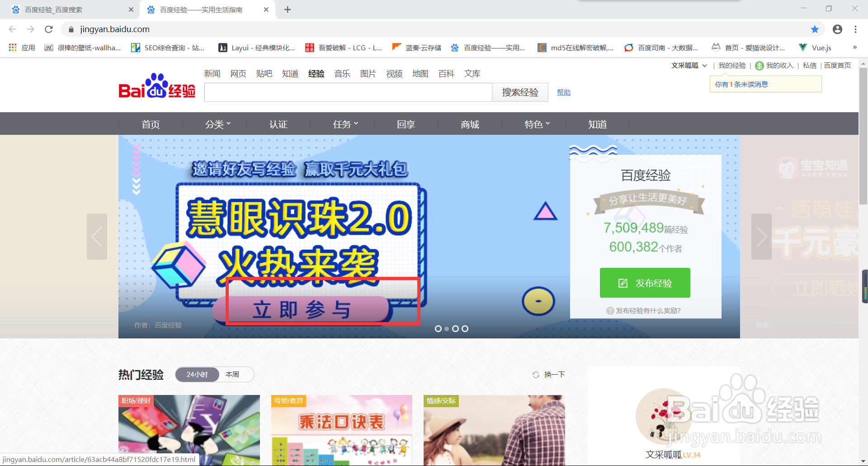Open a new tab with plus icon
The width and height of the screenshot is (868, 466).
[288, 10]
